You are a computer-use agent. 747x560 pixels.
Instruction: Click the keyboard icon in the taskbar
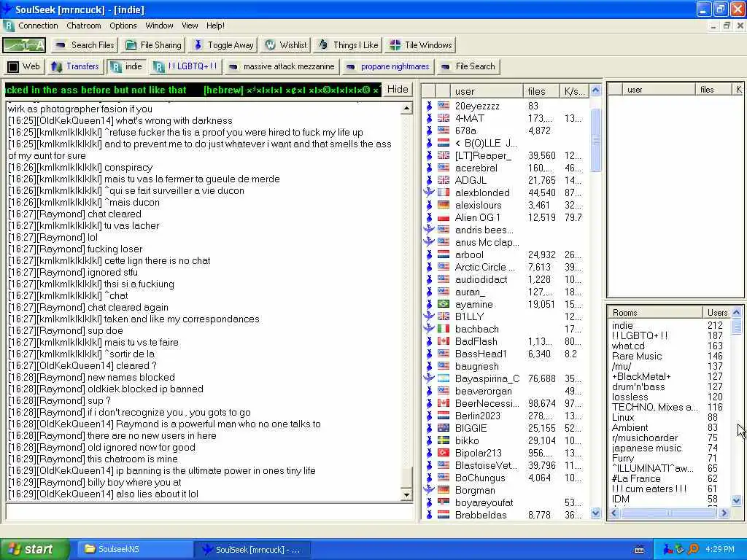click(x=639, y=550)
